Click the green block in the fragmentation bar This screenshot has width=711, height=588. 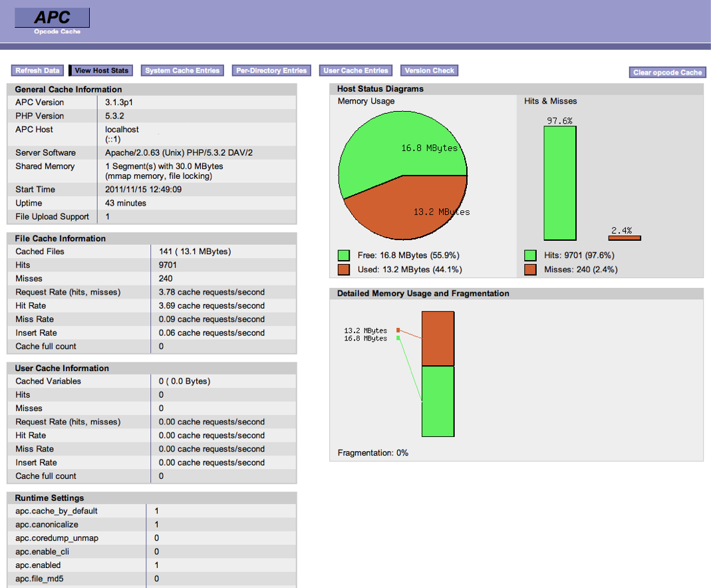(x=438, y=402)
